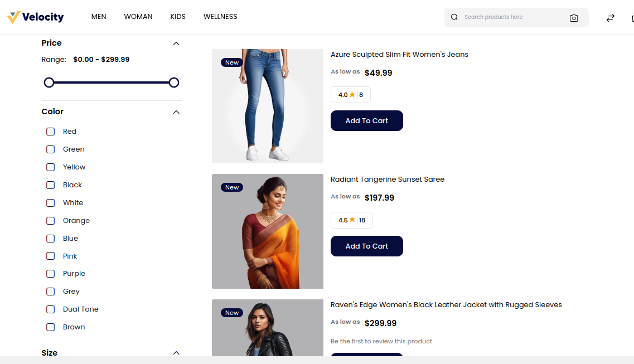
Task: Click the Velocity logo icon
Action: (x=14, y=17)
